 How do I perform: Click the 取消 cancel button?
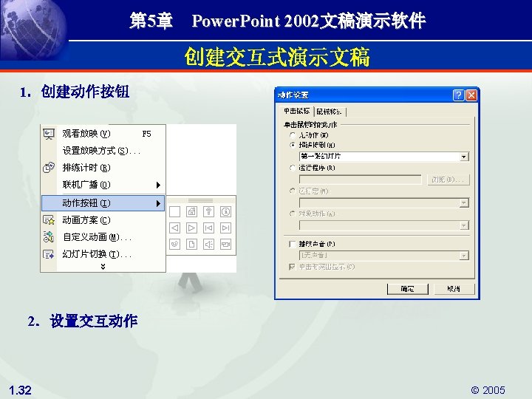(454, 289)
